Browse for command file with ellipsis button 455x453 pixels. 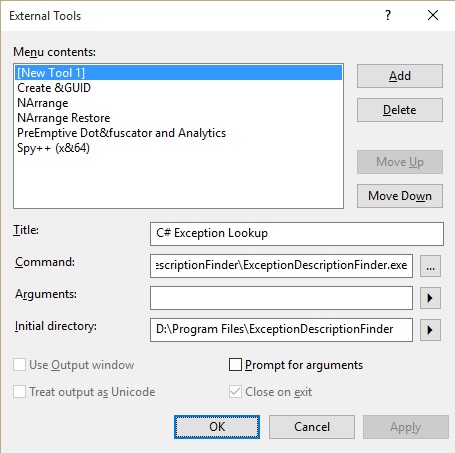tap(430, 266)
